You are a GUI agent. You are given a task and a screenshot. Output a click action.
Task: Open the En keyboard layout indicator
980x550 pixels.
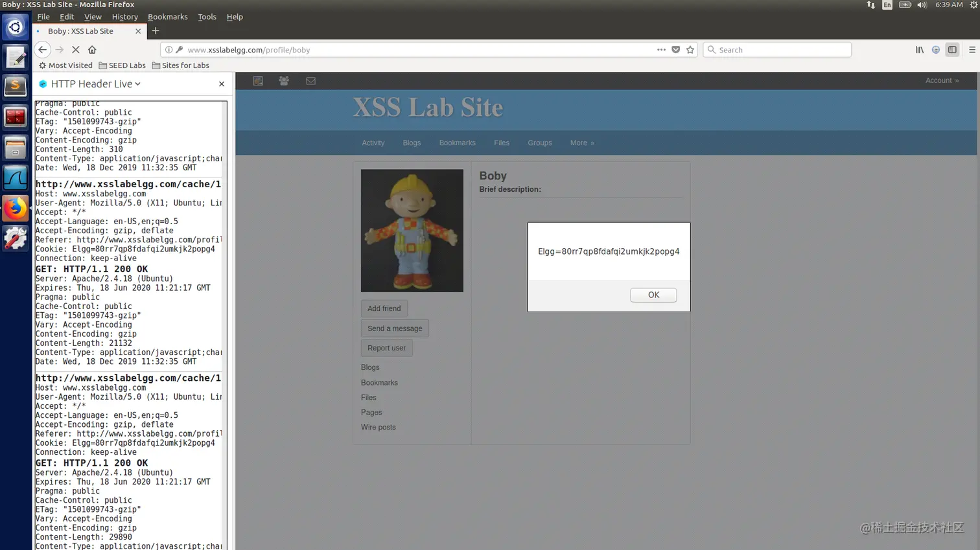point(887,5)
